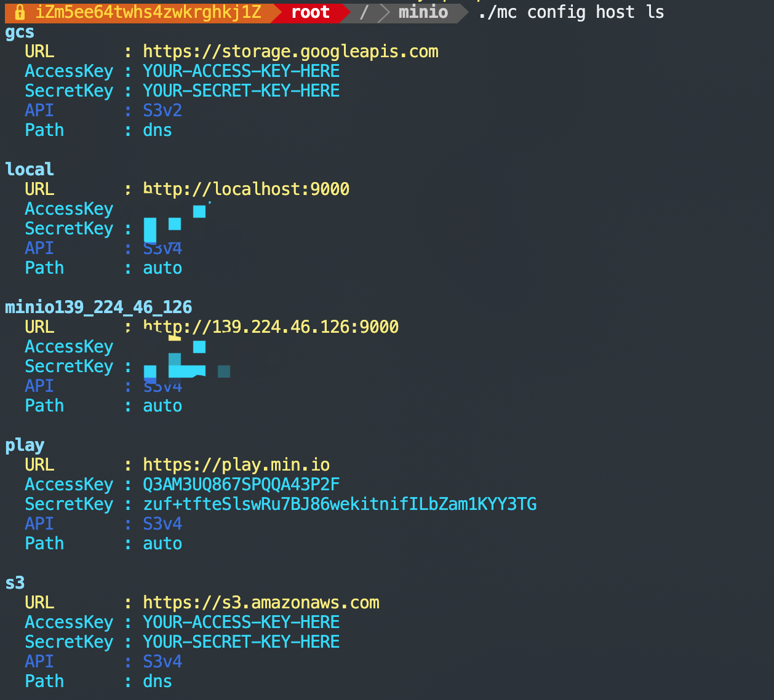This screenshot has width=774, height=700.
Task: Click the API label under s3
Action: coord(39,661)
